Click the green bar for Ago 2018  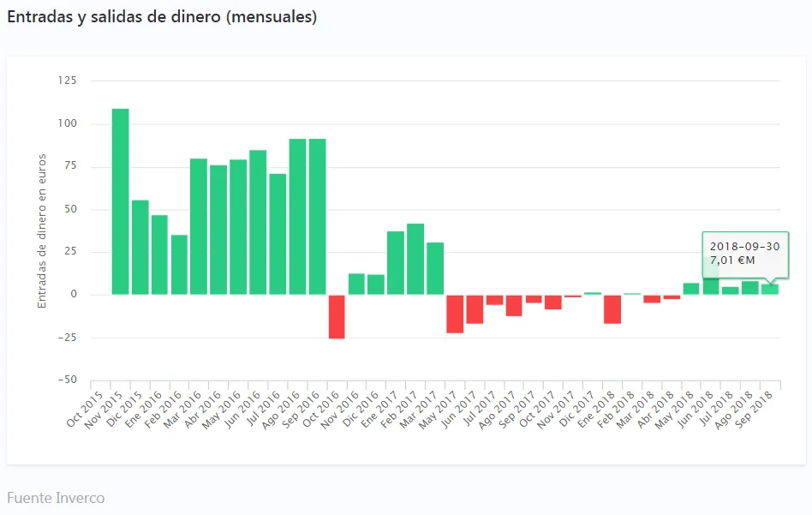749,288
